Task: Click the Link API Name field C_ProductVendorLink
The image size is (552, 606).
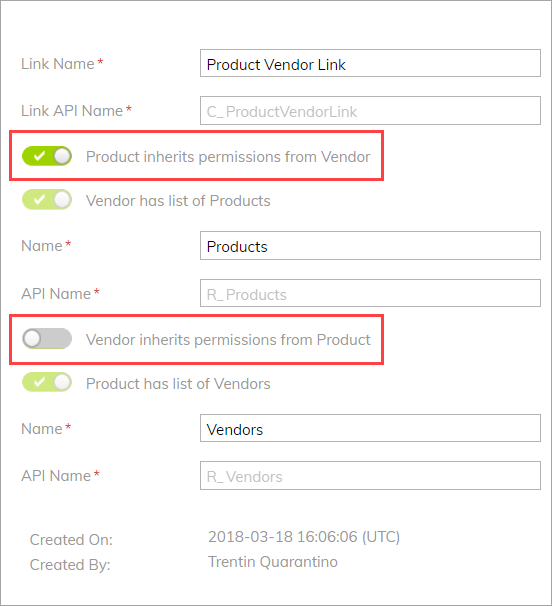Action: [x=370, y=111]
